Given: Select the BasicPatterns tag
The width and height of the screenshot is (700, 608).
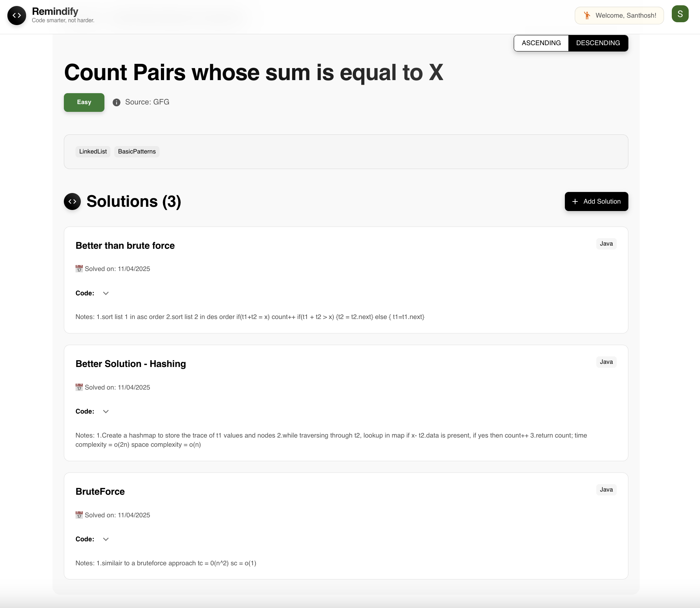Looking at the screenshot, I should point(137,151).
